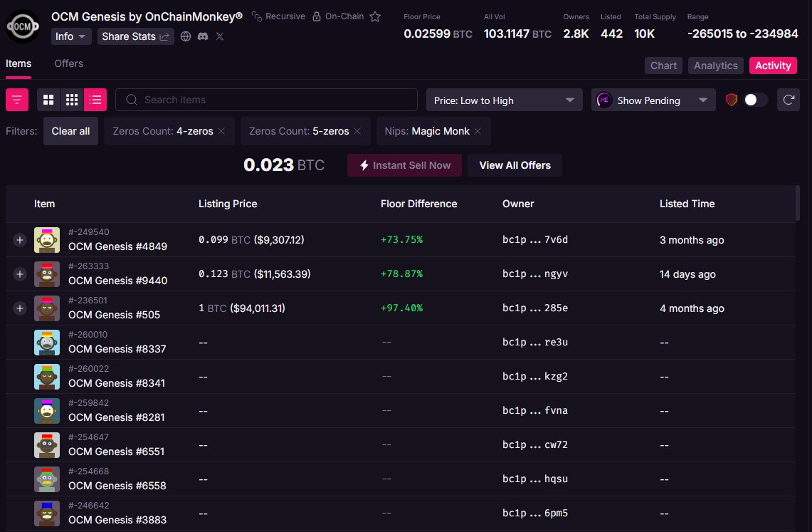Open the Show Pending dropdown
This screenshot has height=532, width=812.
(653, 100)
